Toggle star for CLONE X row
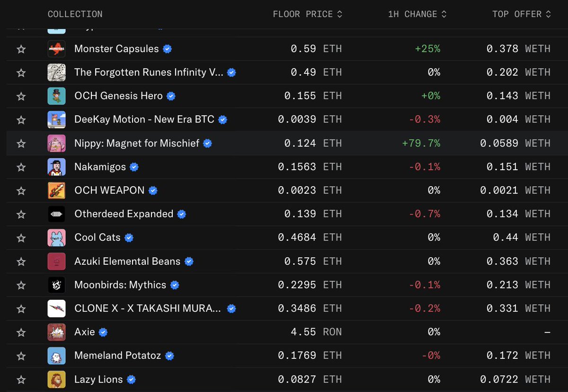 [x=21, y=309]
